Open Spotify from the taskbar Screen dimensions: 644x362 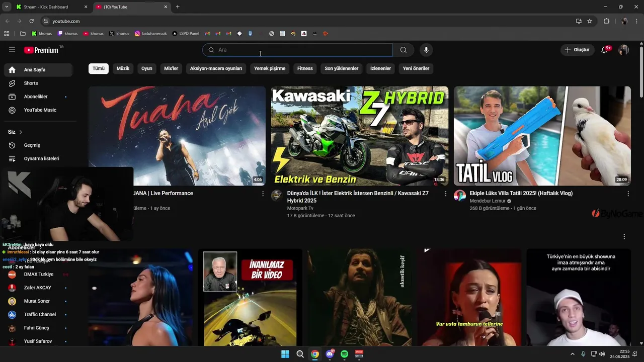tap(344, 354)
